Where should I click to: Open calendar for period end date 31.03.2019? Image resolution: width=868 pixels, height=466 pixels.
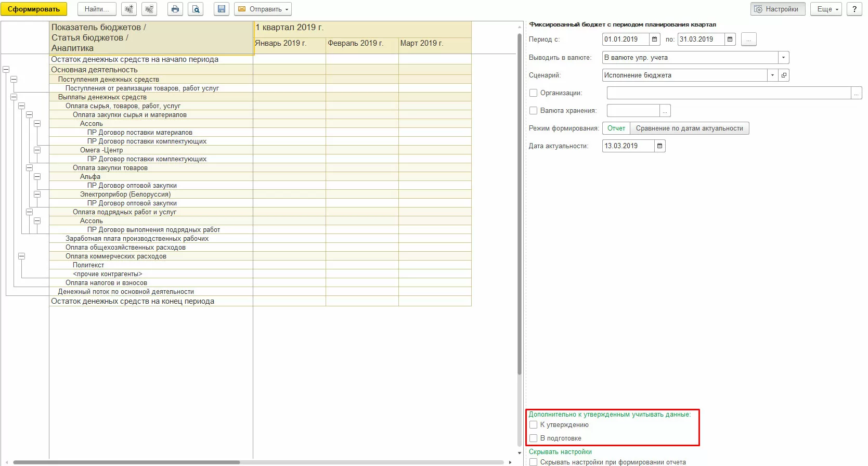pyautogui.click(x=730, y=40)
